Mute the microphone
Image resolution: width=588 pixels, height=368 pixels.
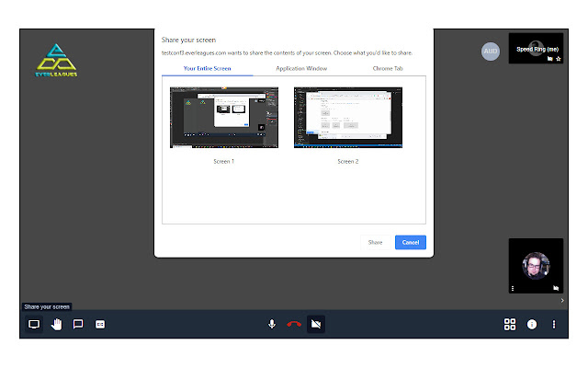[272, 324]
